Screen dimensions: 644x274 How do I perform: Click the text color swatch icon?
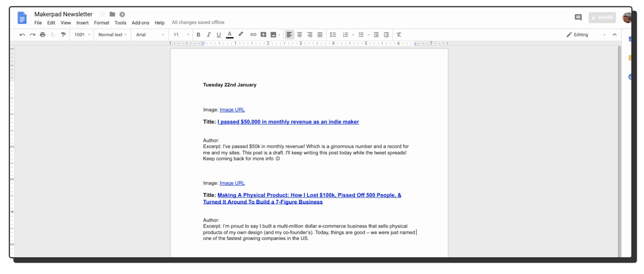pos(230,35)
